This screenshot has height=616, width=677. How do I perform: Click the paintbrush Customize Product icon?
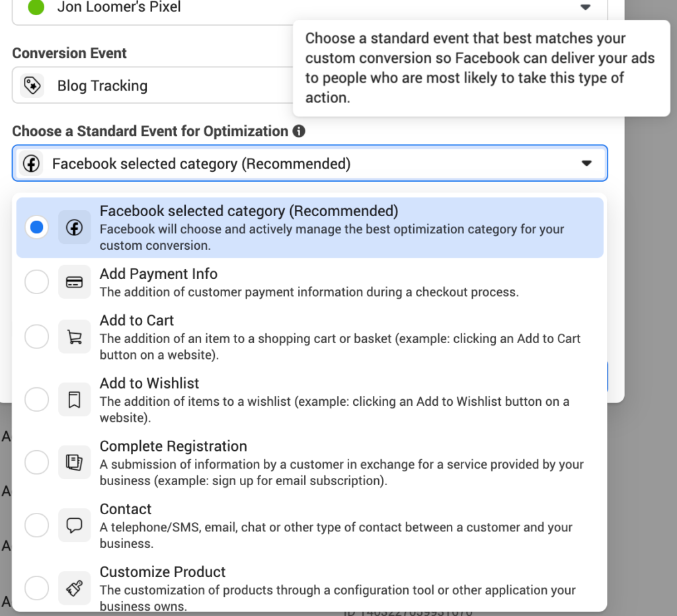(74, 588)
